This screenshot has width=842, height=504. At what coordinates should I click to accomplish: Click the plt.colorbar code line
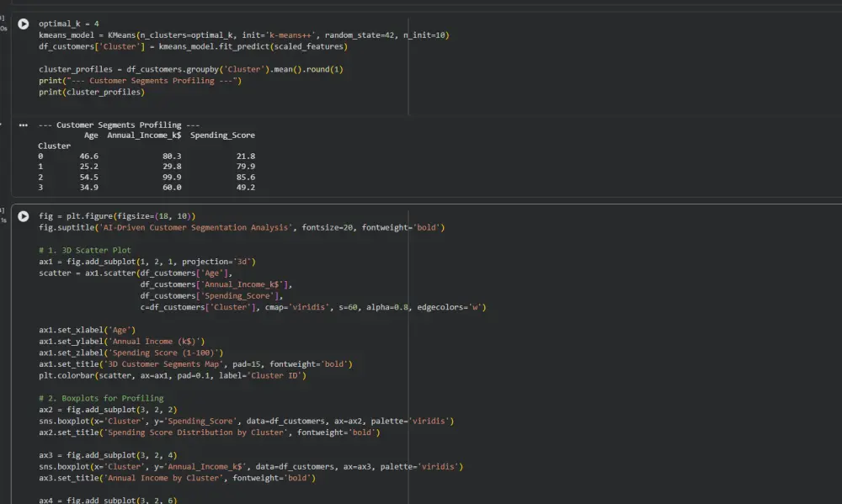point(173,376)
